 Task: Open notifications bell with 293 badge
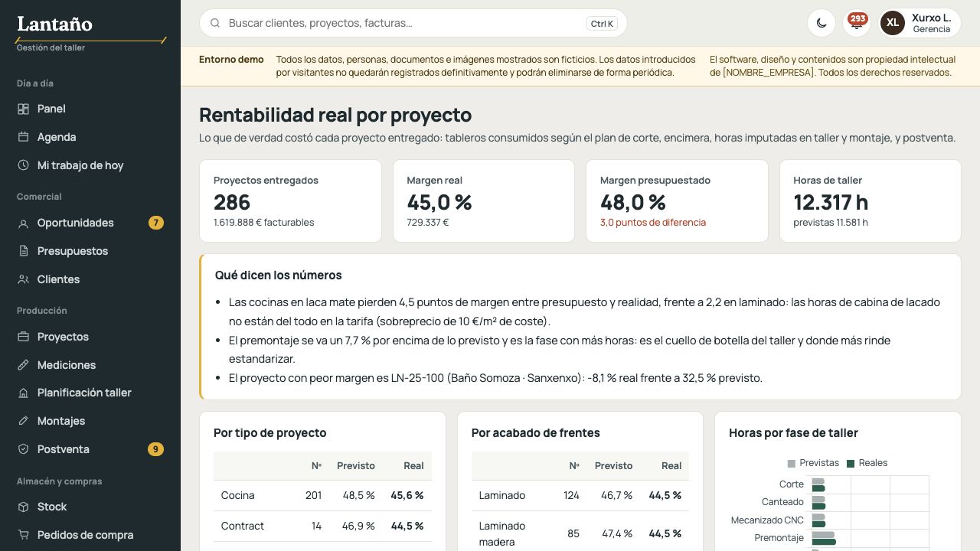(857, 23)
